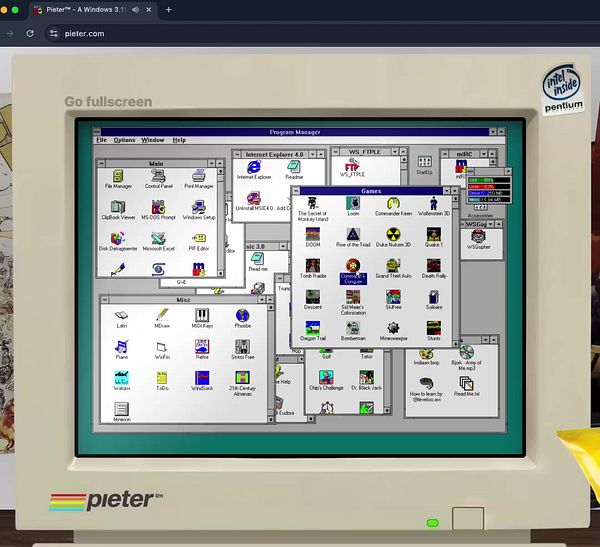The height and width of the screenshot is (547, 600).
Task: Select the Disk Defragmenter icon
Action: point(118,242)
